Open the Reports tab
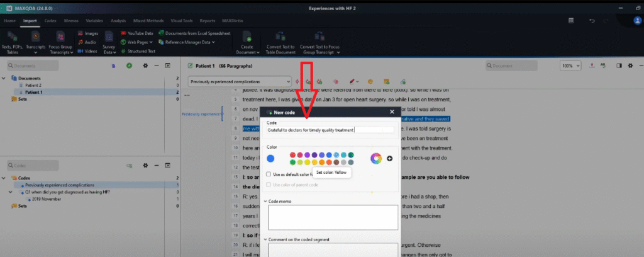 [x=208, y=21]
